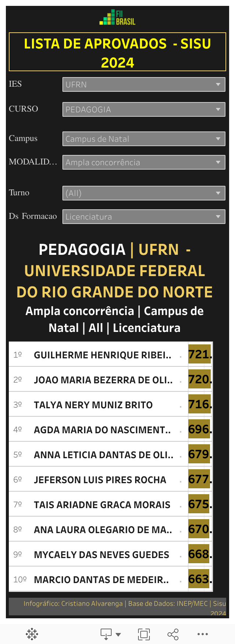
Task: Expand the Turno filter set to (All)
Action: pyautogui.click(x=144, y=193)
